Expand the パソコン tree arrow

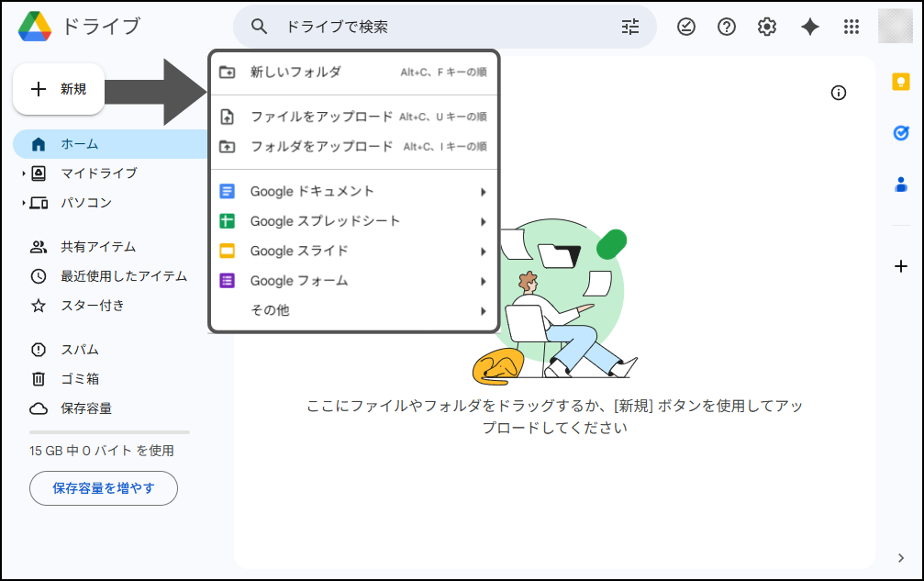24,203
